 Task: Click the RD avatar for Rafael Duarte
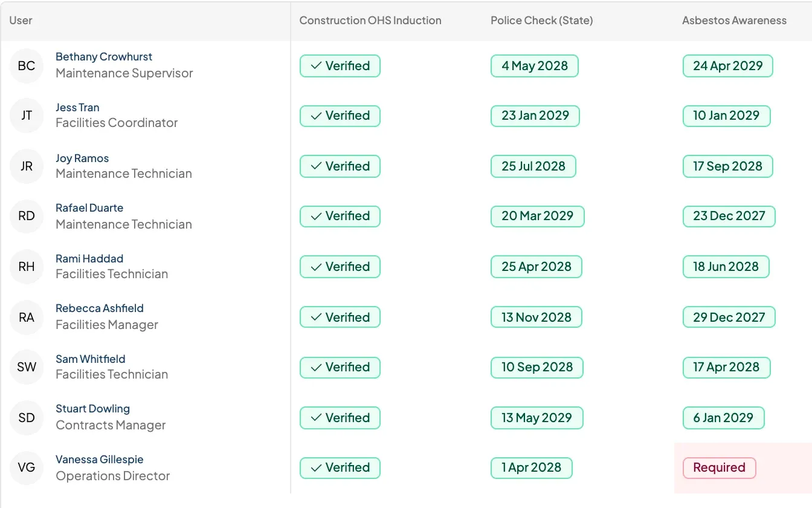coord(27,216)
